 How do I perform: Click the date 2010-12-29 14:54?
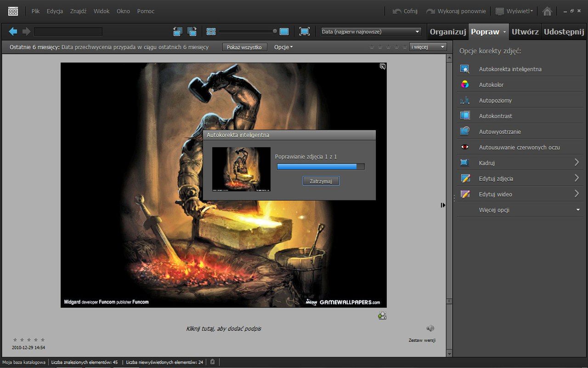(x=28, y=348)
